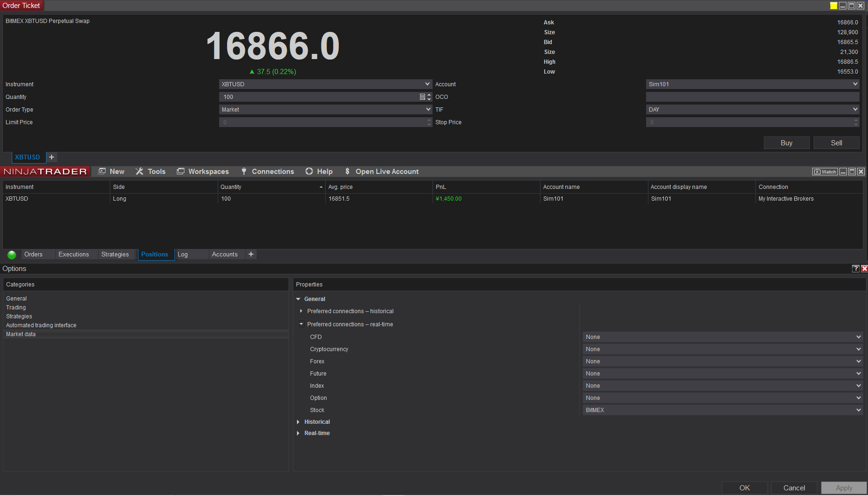The width and height of the screenshot is (868, 496).
Task: Click the Watch video button in Control Center
Action: point(825,172)
